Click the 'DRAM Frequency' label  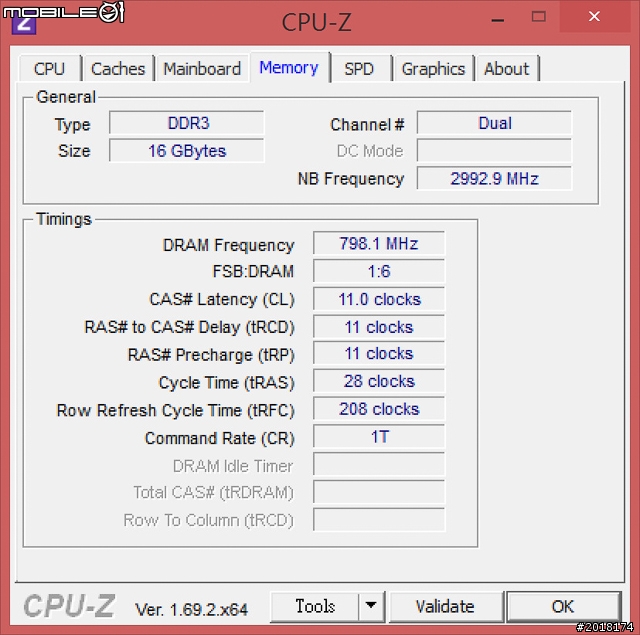(229, 245)
